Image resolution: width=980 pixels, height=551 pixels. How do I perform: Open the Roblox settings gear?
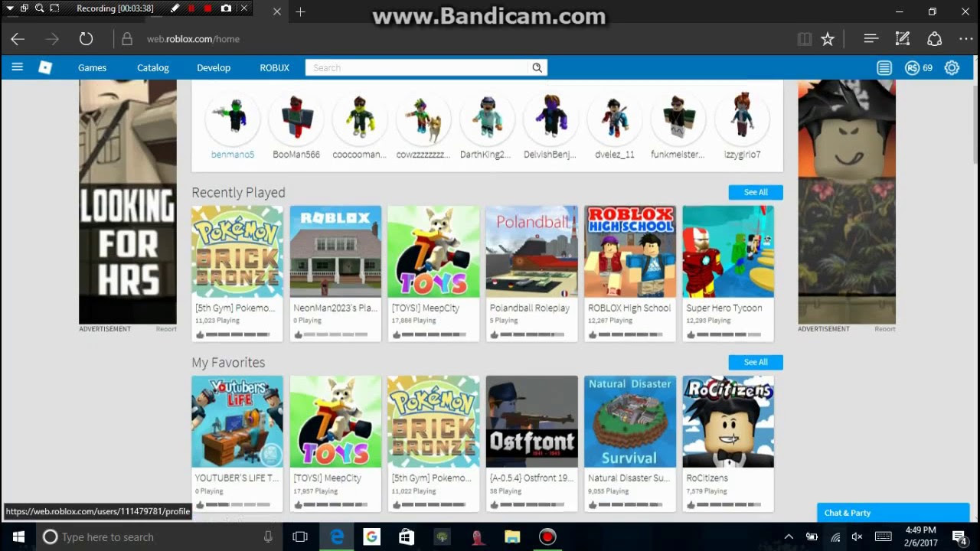pyautogui.click(x=952, y=67)
